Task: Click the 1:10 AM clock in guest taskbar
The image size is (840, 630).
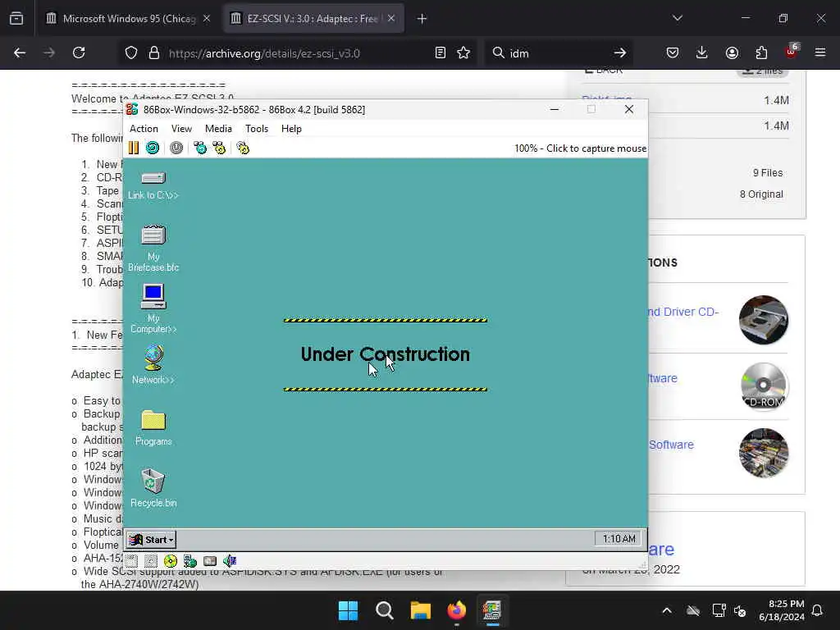Action: pos(619,538)
